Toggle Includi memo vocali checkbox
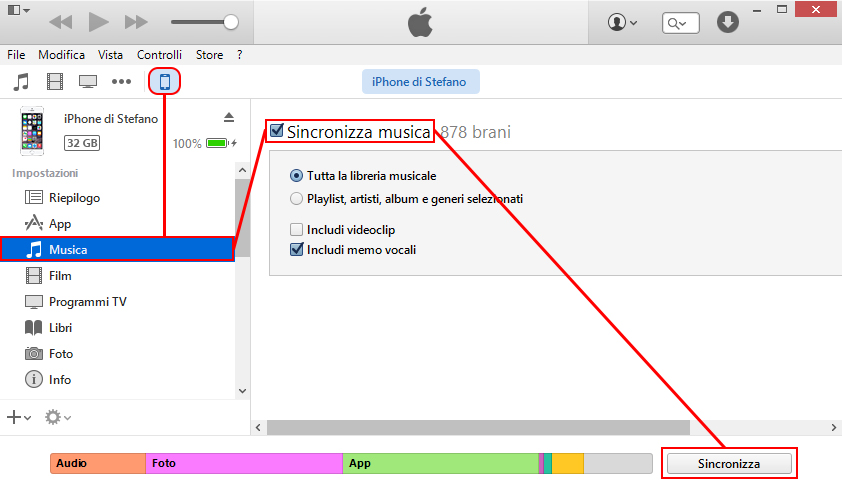842x491 pixels. pyautogui.click(x=296, y=250)
